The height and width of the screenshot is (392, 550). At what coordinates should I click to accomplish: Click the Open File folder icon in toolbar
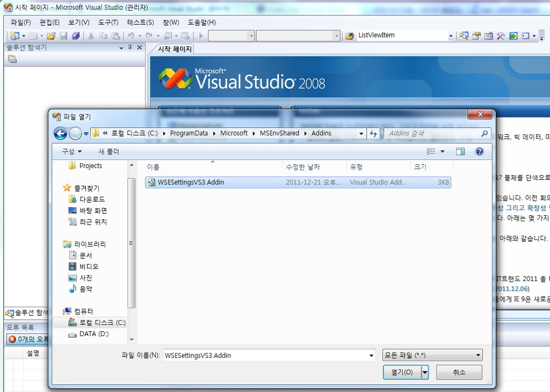[x=51, y=35]
